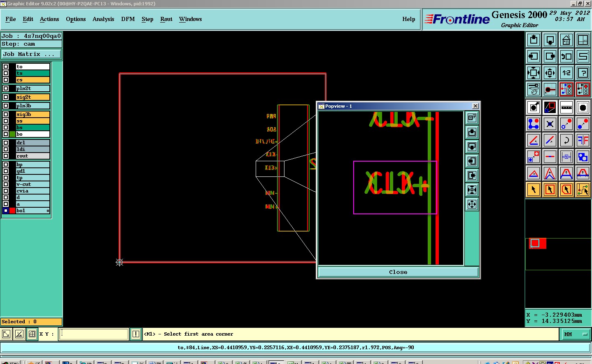Click the X Y coordinate input field

tap(94, 334)
